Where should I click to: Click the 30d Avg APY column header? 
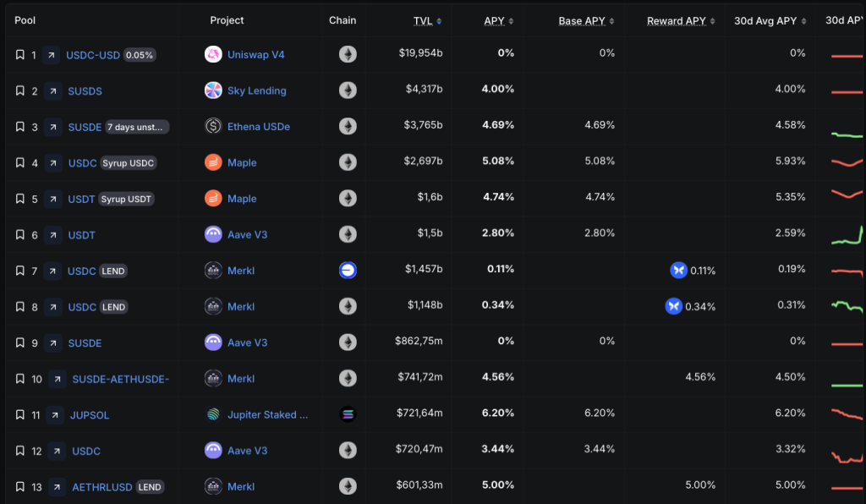pos(770,20)
